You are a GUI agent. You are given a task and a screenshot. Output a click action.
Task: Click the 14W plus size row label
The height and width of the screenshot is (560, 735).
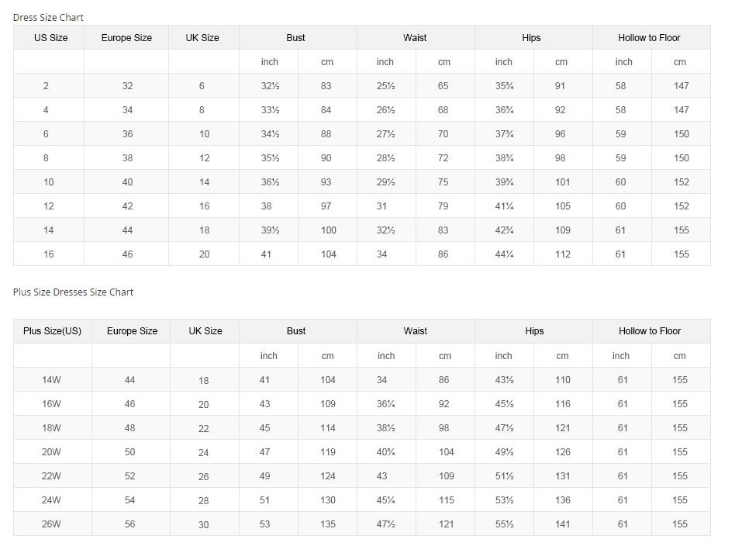[x=51, y=380]
